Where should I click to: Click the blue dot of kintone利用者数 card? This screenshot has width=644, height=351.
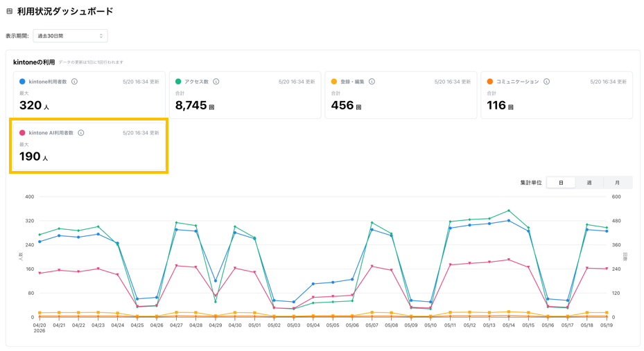[23, 82]
